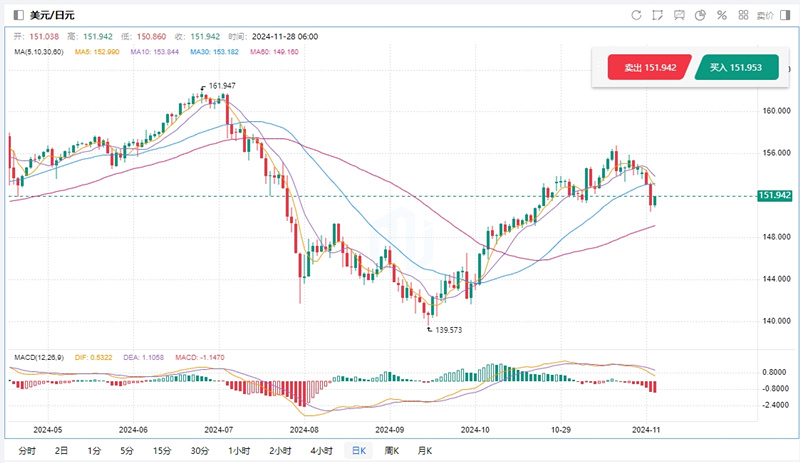Image resolution: width=800 pixels, height=463 pixels.
Task: Click the drawing annotation tool icon
Action: coord(657,15)
